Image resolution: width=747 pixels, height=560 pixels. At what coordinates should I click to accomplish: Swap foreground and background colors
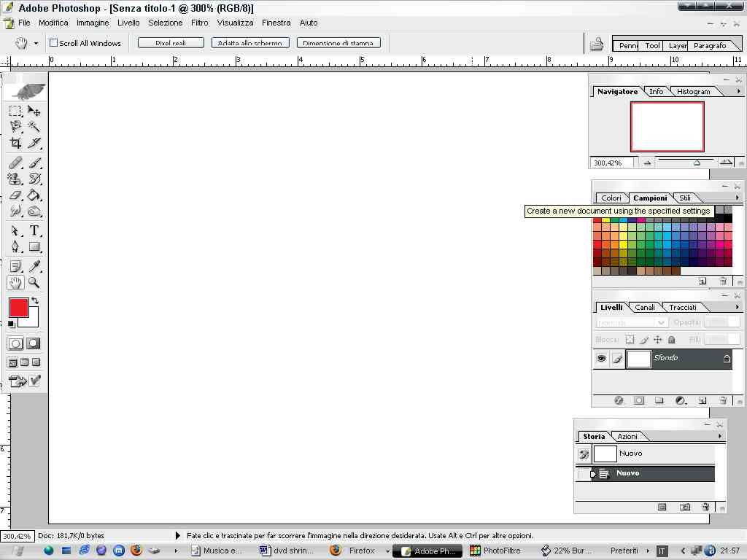[35, 300]
